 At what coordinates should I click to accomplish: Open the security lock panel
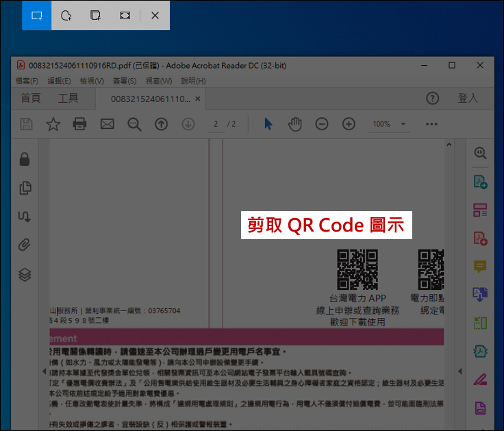tap(25, 159)
